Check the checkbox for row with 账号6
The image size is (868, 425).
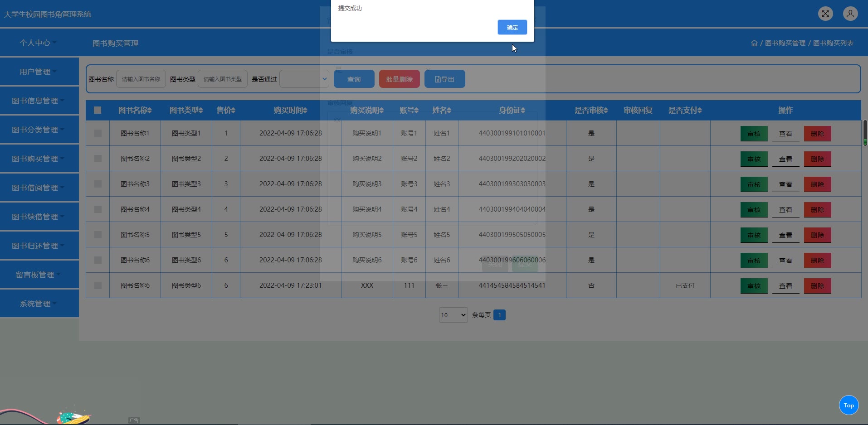(98, 260)
